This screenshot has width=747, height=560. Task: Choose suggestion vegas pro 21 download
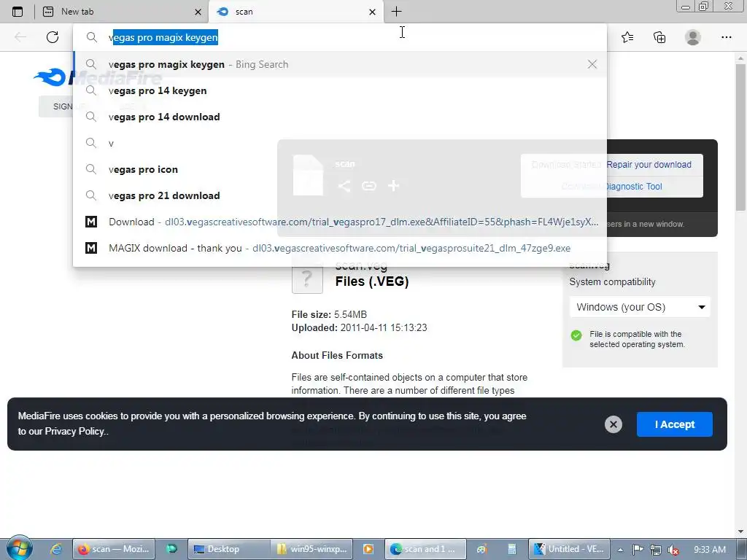pos(340,195)
